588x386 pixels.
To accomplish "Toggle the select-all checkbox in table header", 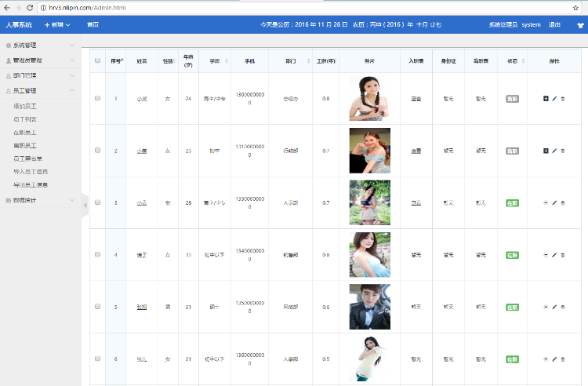I will (x=97, y=60).
